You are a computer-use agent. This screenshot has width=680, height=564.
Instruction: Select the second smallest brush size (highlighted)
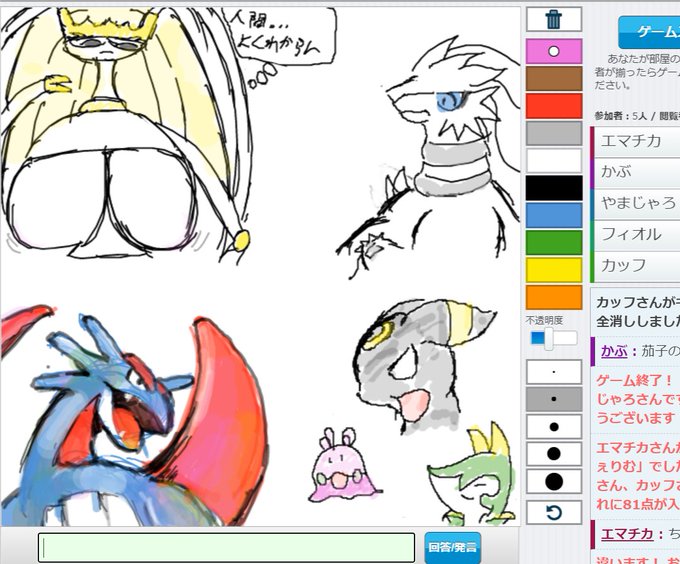(x=554, y=399)
